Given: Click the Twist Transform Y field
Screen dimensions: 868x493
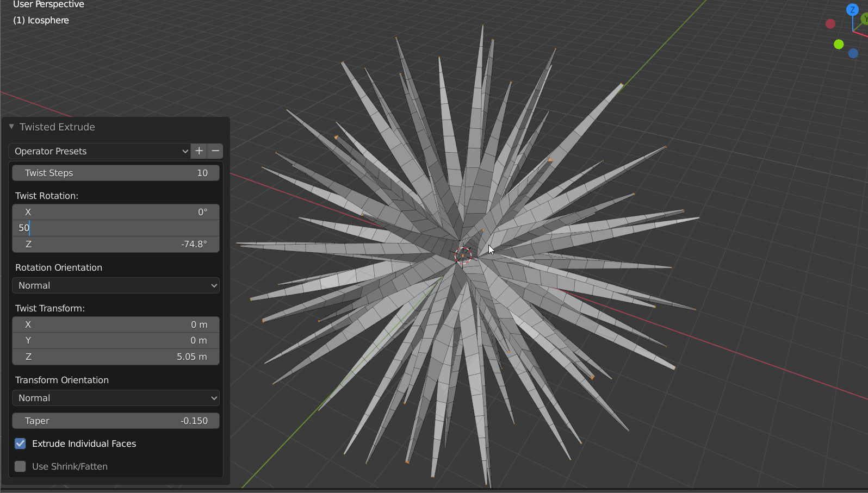Looking at the screenshot, I should 116,340.
